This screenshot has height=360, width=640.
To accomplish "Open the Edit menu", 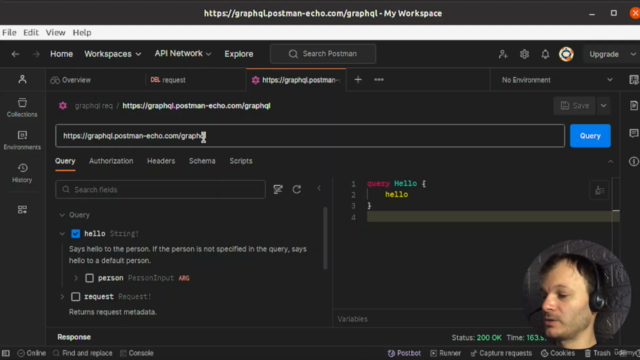I will click(x=31, y=33).
